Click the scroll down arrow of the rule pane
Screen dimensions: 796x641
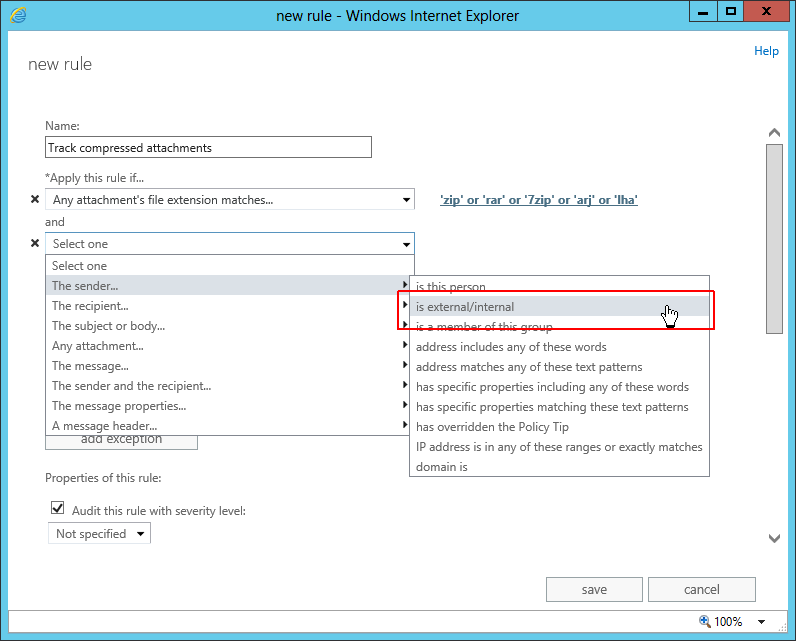click(774, 538)
